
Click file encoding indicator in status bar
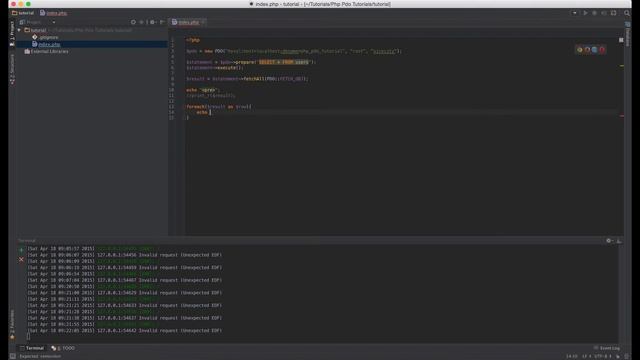tap(604, 356)
